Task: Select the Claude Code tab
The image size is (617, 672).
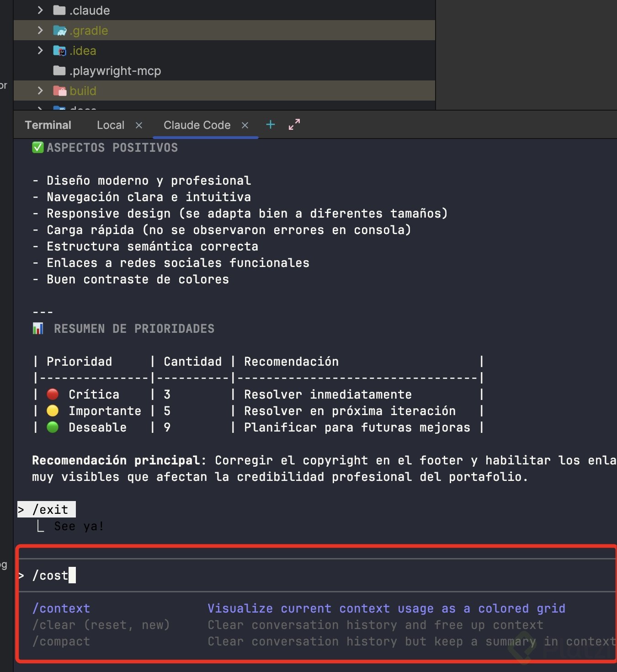Action: 197,125
